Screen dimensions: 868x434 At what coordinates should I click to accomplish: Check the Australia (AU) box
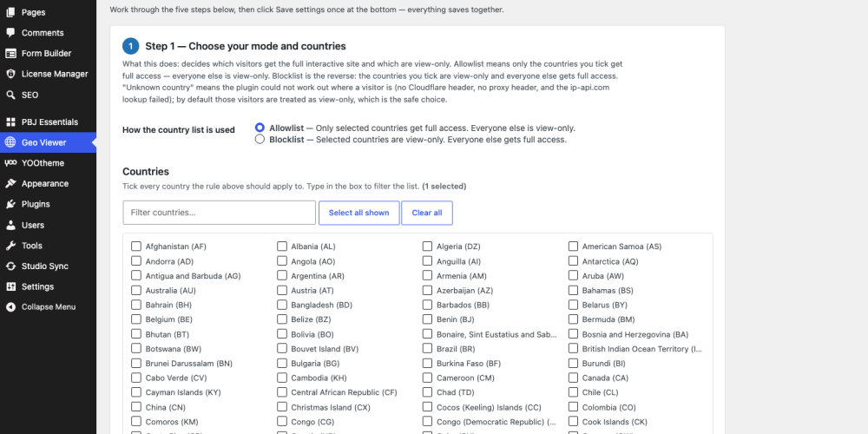tap(136, 290)
